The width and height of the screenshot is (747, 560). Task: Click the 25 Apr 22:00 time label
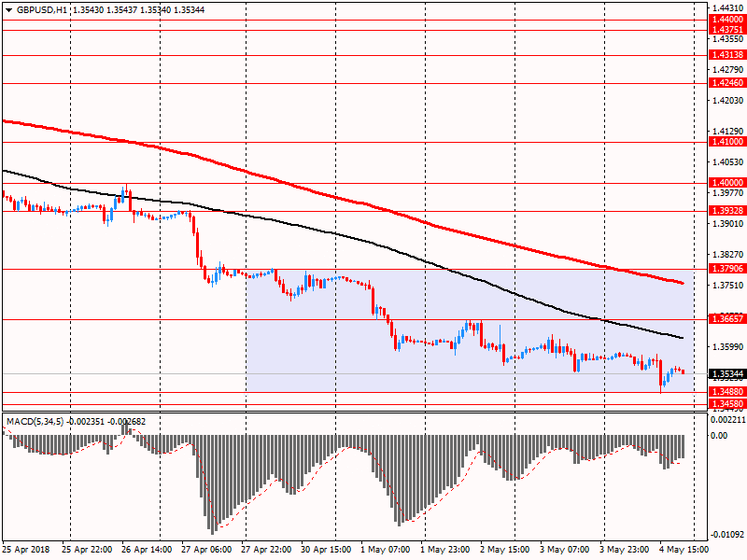(x=87, y=550)
